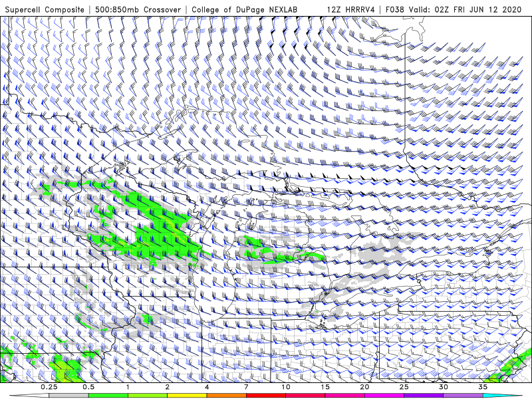Image resolution: width=532 pixels, height=399 pixels.
Task: Select the yellow 2–4 color bar segment
Action: 187,396
